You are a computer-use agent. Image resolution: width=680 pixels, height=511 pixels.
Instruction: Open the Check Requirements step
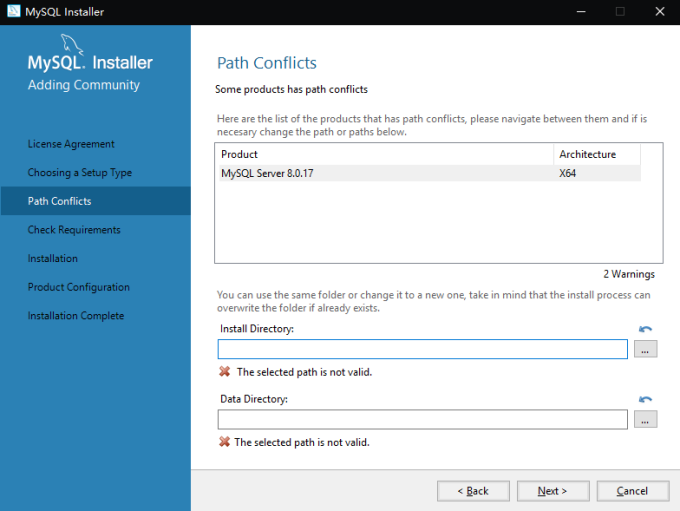point(74,230)
